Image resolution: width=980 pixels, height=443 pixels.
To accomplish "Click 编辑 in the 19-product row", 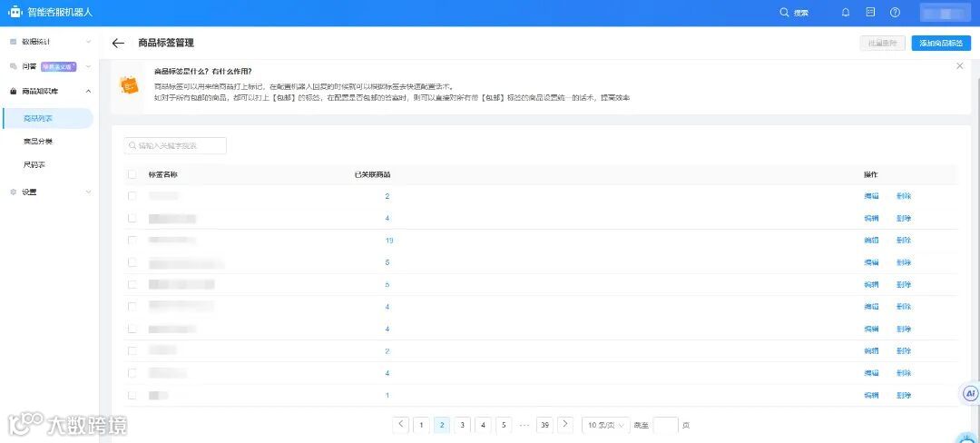I will coord(871,241).
